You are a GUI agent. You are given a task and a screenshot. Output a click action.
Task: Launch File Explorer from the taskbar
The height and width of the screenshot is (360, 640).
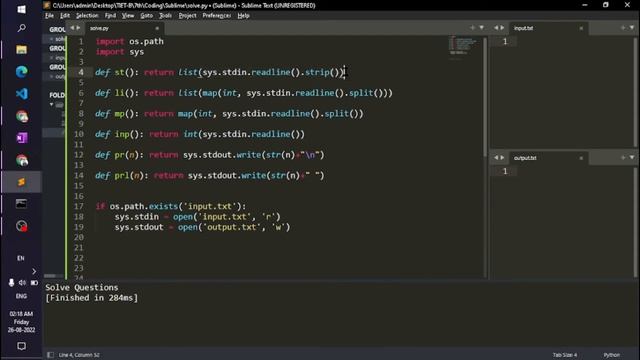coord(21,50)
